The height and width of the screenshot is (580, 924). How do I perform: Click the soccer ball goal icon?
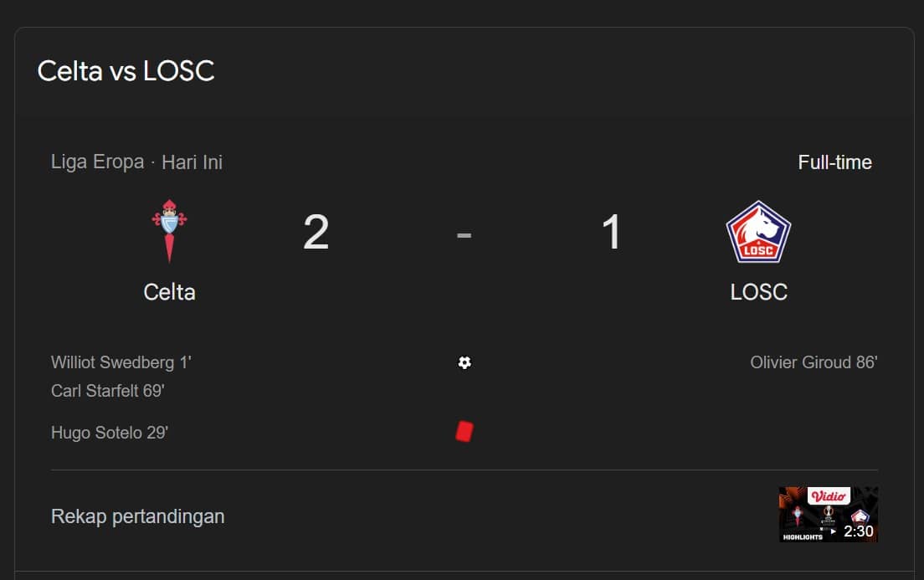[x=465, y=362]
